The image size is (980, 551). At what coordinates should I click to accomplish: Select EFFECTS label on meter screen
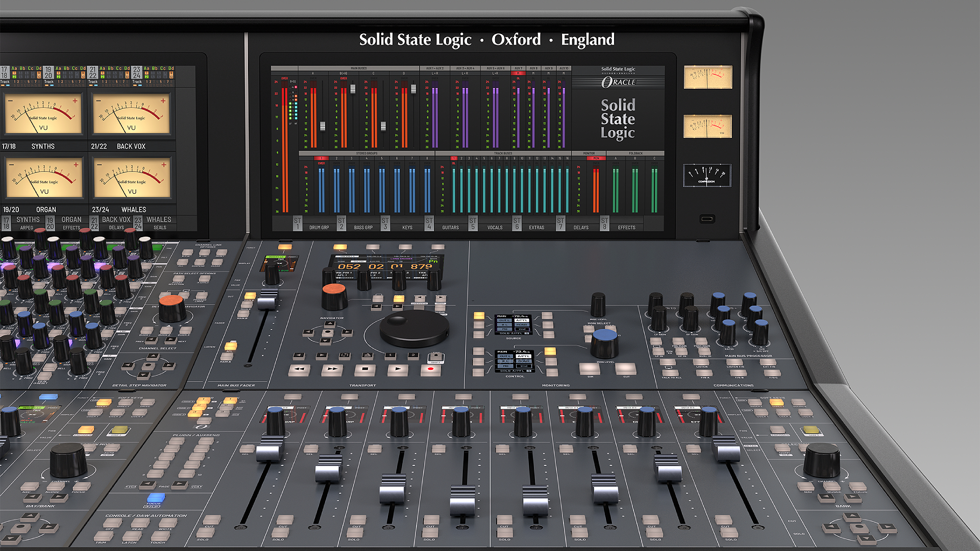pyautogui.click(x=627, y=228)
